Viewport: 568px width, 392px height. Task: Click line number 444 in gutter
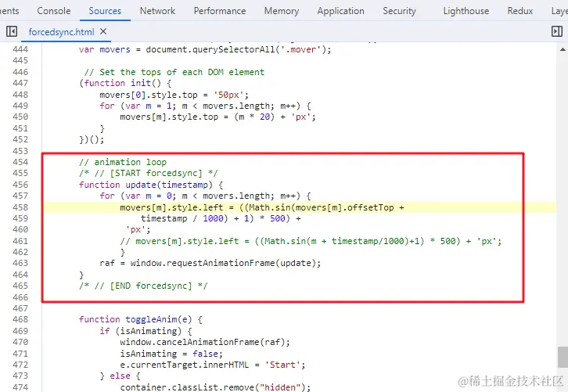[x=20, y=49]
